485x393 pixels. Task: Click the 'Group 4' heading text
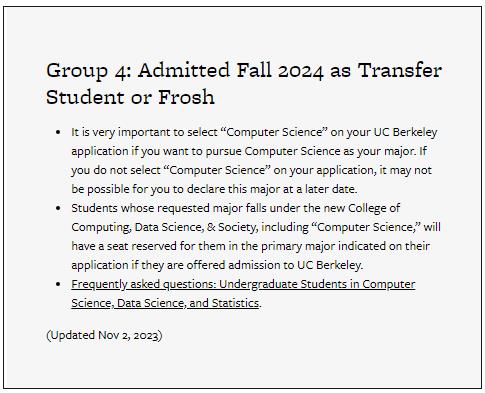coord(89,70)
